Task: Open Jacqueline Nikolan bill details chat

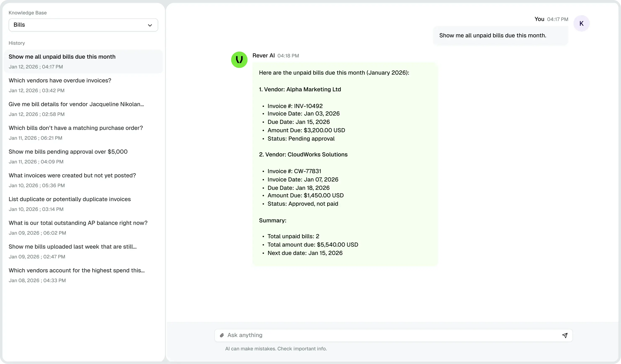Action: [x=76, y=104]
